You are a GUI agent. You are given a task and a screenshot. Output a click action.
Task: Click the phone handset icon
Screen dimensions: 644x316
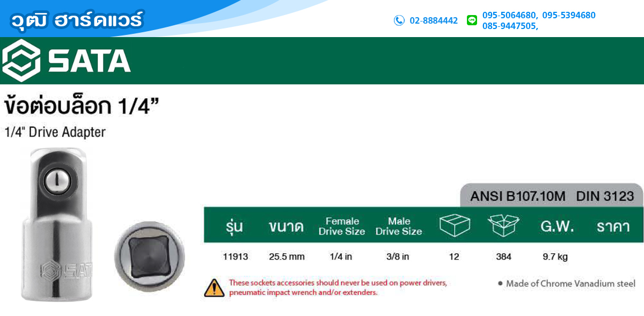399,20
